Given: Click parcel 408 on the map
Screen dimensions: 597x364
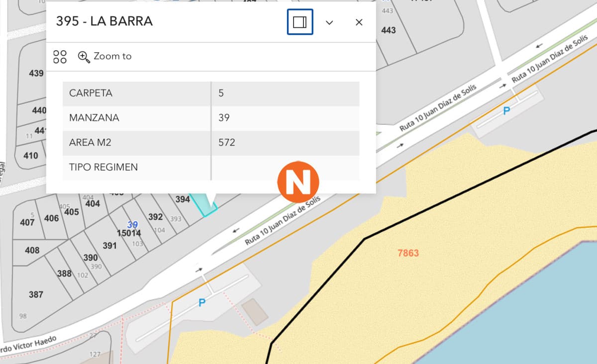Looking at the screenshot, I should click(x=32, y=250).
